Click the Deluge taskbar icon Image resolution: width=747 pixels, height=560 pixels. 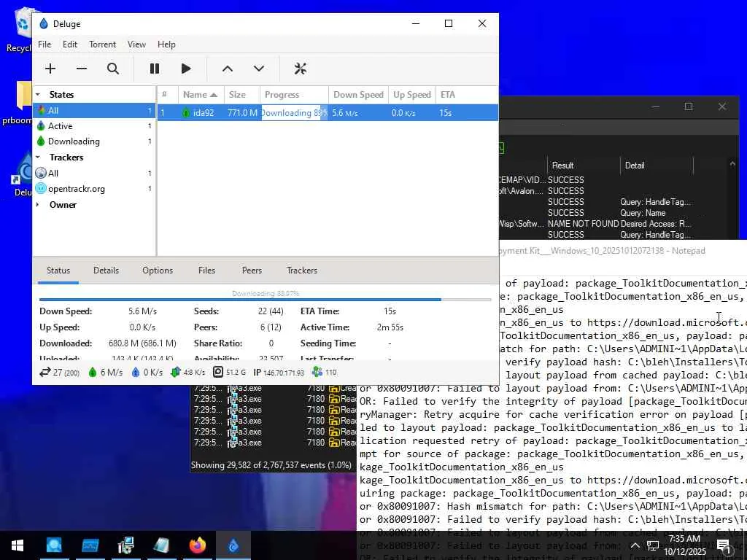pos(233,545)
